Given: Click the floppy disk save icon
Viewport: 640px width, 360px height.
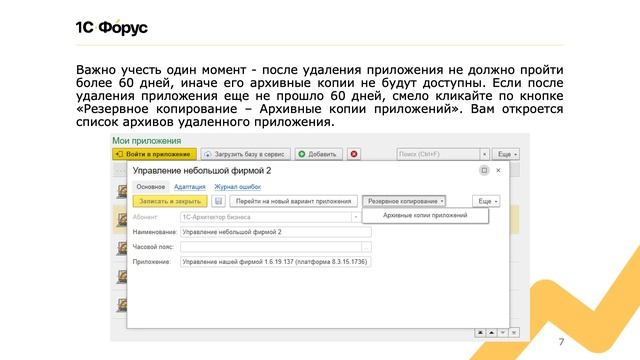Looking at the screenshot, I should 218,201.
